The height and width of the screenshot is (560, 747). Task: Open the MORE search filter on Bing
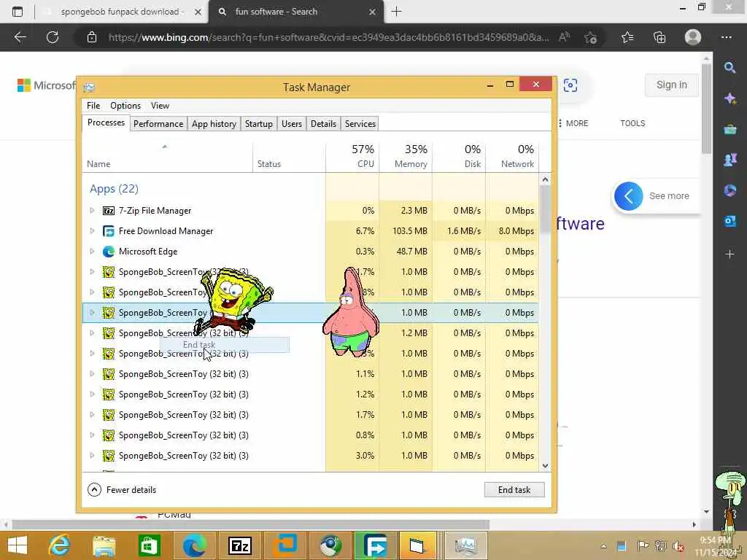click(x=573, y=123)
